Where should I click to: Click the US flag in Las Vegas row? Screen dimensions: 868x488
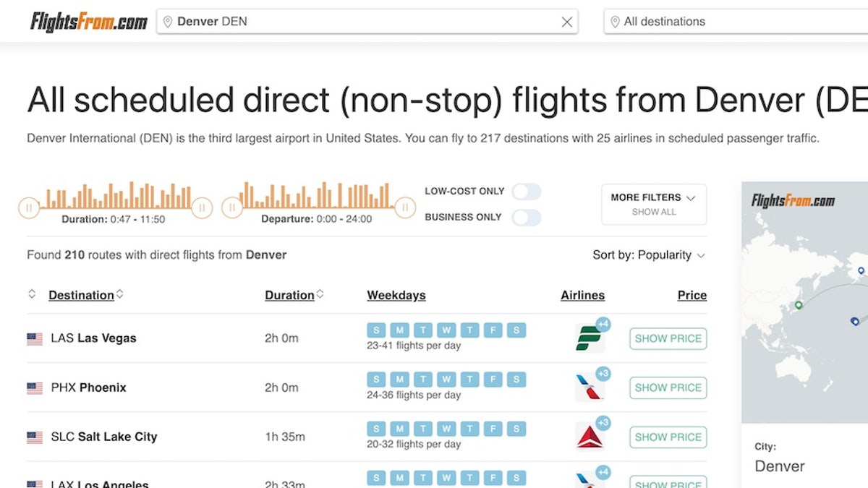tap(35, 338)
